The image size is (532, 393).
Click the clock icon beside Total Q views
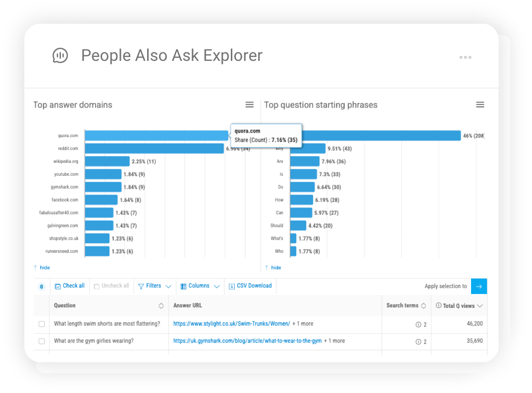(x=439, y=305)
